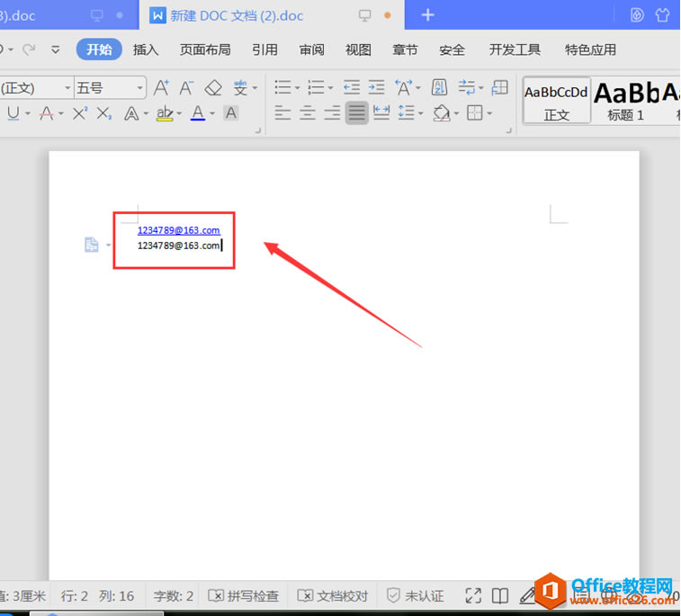Click the redo arrow icon

(29, 49)
